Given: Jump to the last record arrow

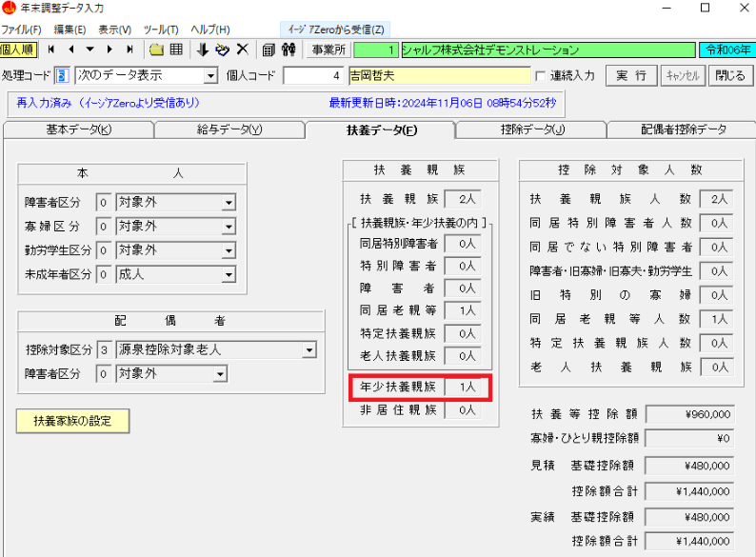Looking at the screenshot, I should pyautogui.click(x=129, y=50).
